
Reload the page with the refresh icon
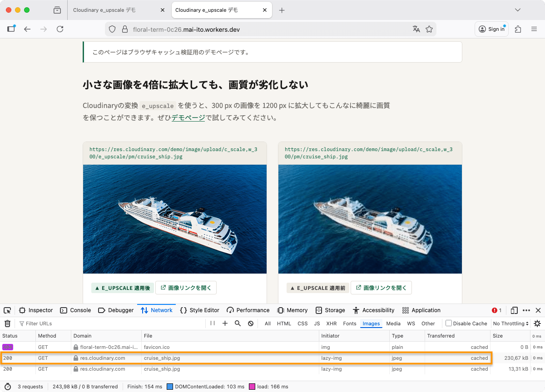(60, 29)
